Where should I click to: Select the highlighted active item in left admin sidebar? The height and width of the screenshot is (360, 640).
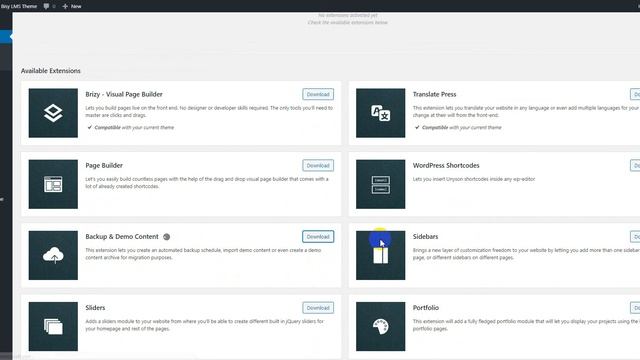tap(6, 37)
